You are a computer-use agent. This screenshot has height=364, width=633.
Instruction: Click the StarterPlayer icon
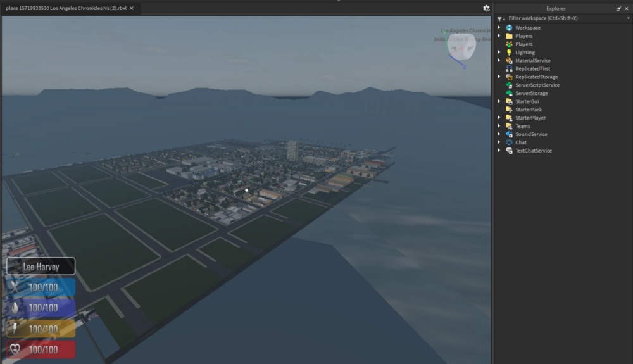(509, 118)
